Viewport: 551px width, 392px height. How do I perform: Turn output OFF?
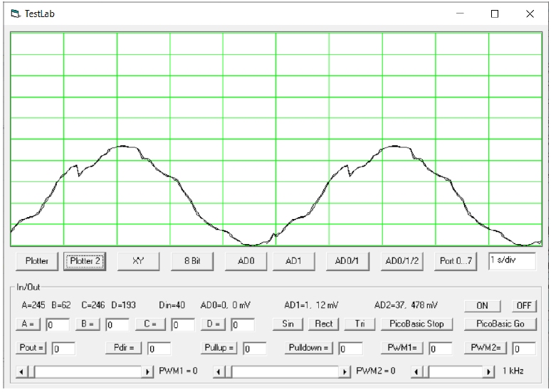coord(524,305)
